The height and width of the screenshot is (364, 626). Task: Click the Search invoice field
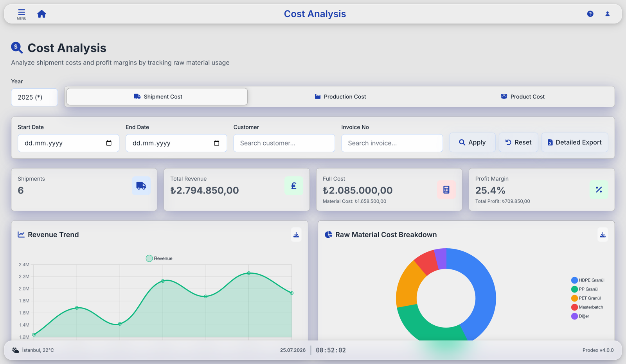click(392, 143)
